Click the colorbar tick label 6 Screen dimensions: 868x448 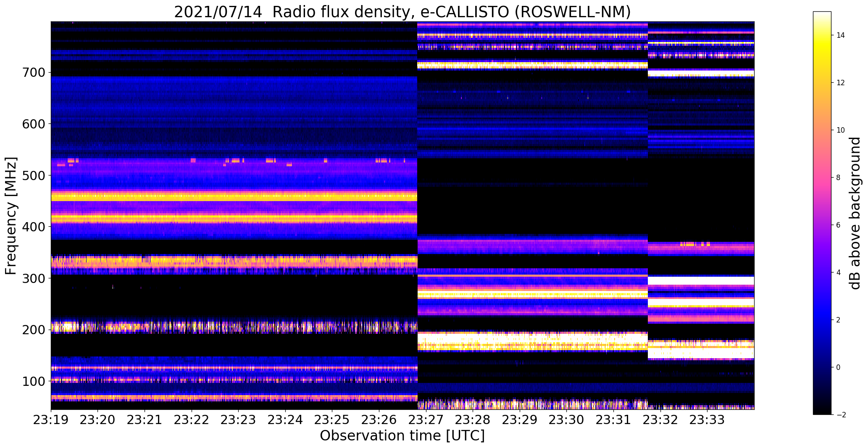[x=839, y=225]
